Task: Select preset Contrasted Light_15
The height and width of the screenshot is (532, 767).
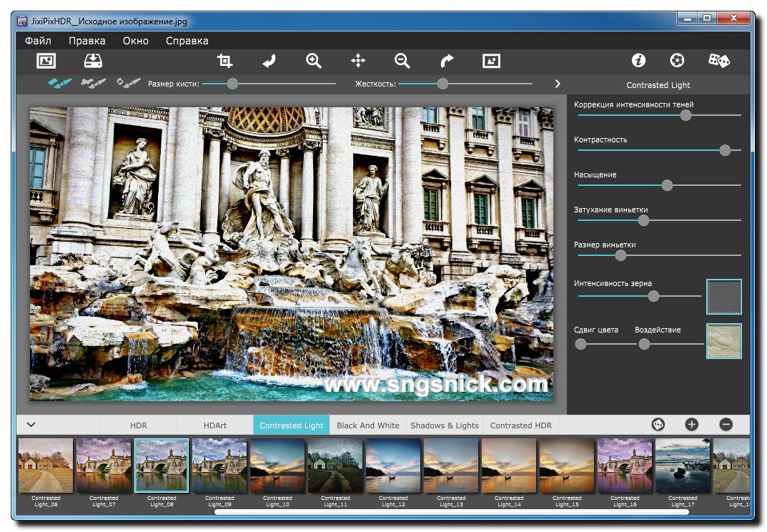Action: 566,466
